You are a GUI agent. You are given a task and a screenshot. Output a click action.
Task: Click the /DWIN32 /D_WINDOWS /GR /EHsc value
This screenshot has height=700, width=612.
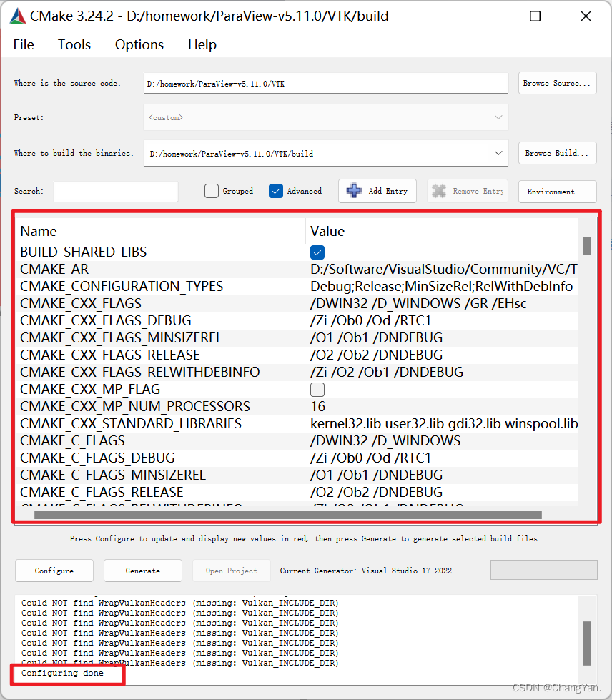click(x=418, y=304)
